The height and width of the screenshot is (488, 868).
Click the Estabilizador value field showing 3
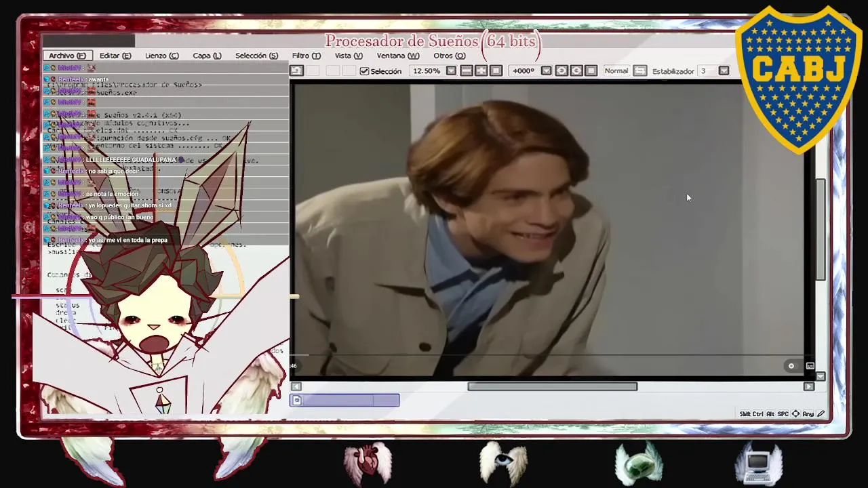click(707, 71)
